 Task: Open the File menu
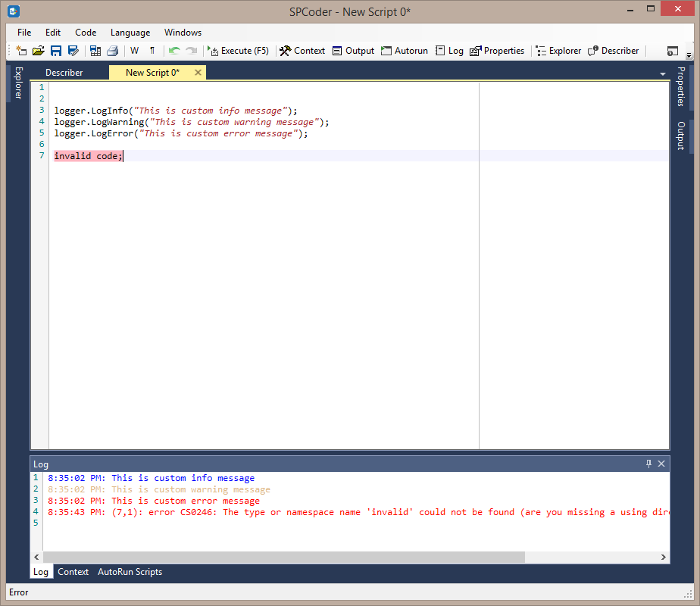click(x=24, y=33)
